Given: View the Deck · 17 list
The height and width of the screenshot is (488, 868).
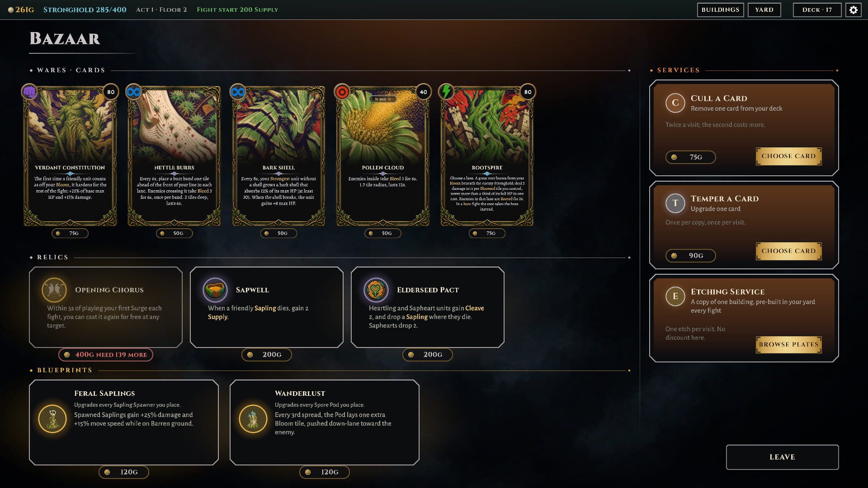Looking at the screenshot, I should tap(817, 10).
